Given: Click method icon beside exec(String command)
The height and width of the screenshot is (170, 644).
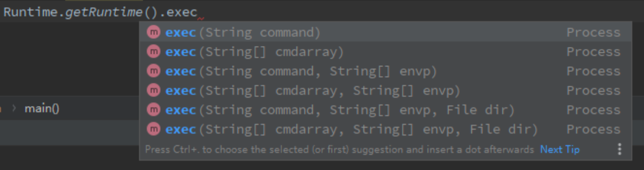Looking at the screenshot, I should [153, 32].
